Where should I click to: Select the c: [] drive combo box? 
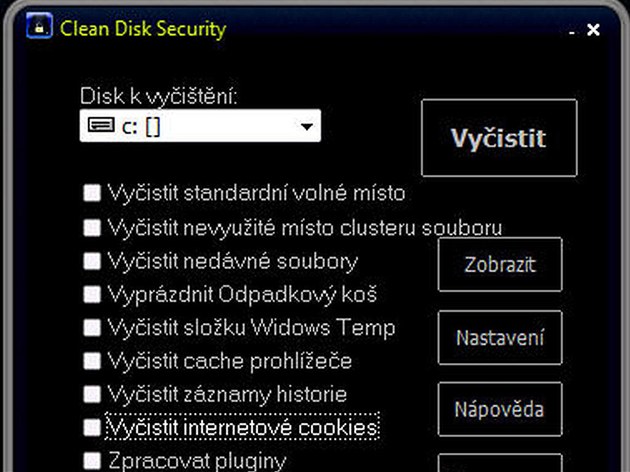[x=200, y=126]
